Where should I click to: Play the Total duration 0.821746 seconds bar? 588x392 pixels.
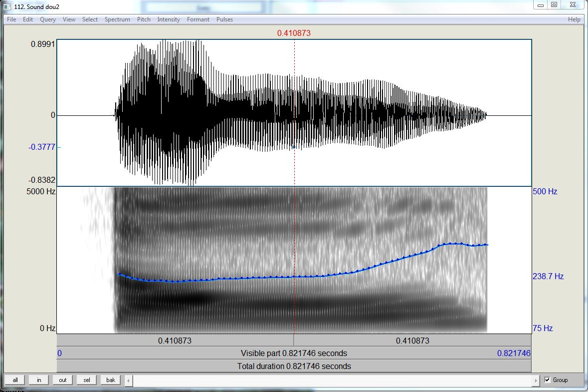pyautogui.click(x=294, y=366)
